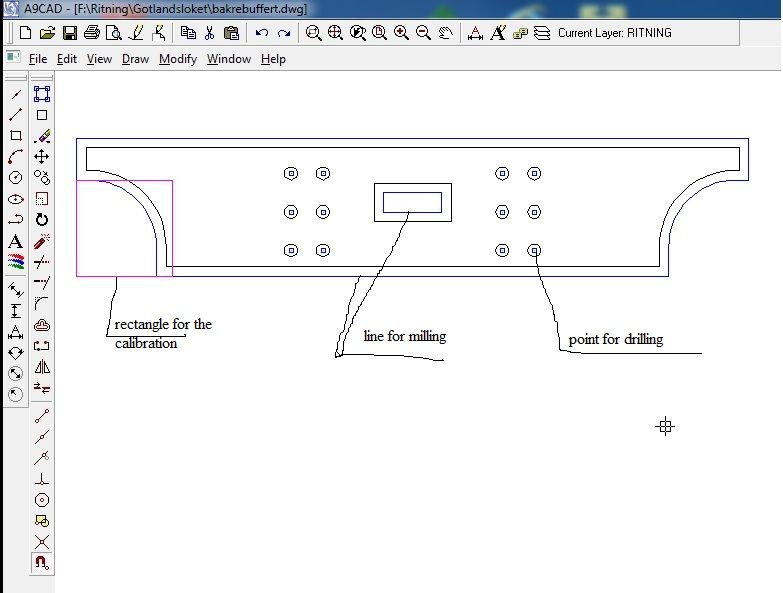Select the radius dimension tool
Image resolution: width=783 pixels, height=593 pixels.
point(16,394)
